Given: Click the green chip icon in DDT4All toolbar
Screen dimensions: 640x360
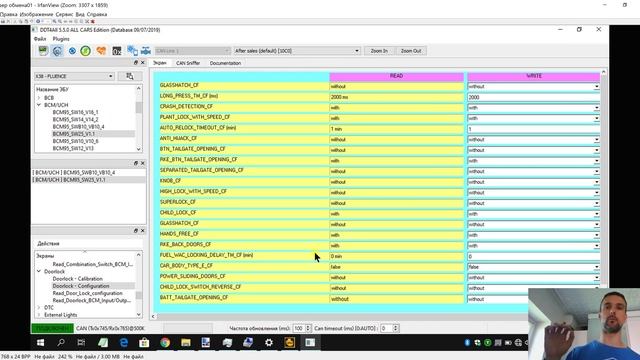Looking at the screenshot, I should point(43,51).
